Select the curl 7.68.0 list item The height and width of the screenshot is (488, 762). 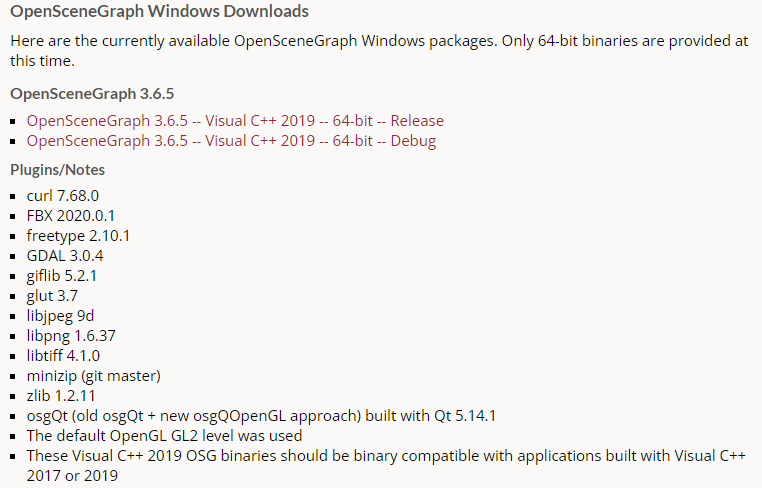(63, 195)
